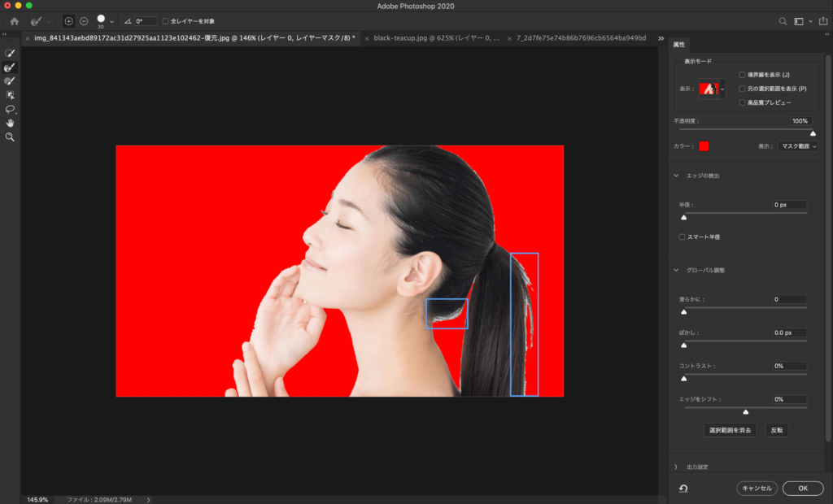Click the 145.9% zoom level field
Image resolution: width=833 pixels, height=504 pixels.
click(x=37, y=500)
